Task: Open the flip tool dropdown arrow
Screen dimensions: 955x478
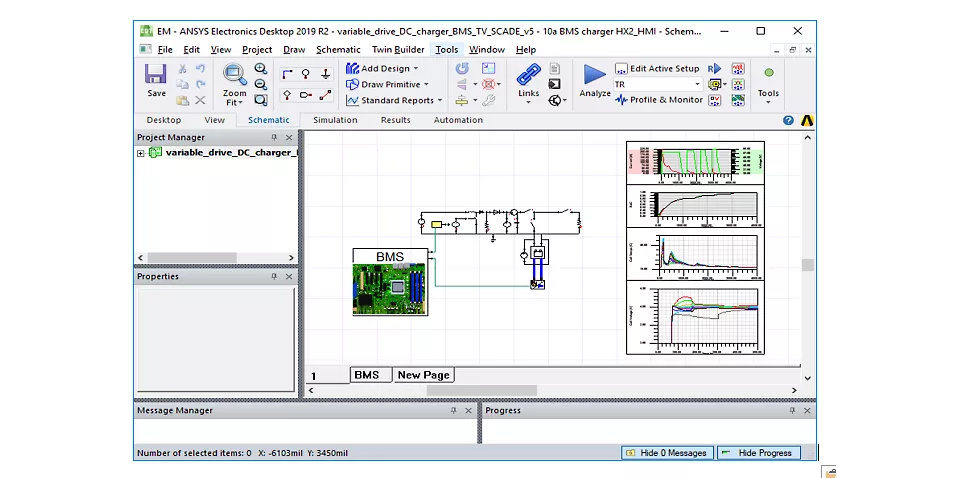Action: click(x=475, y=85)
